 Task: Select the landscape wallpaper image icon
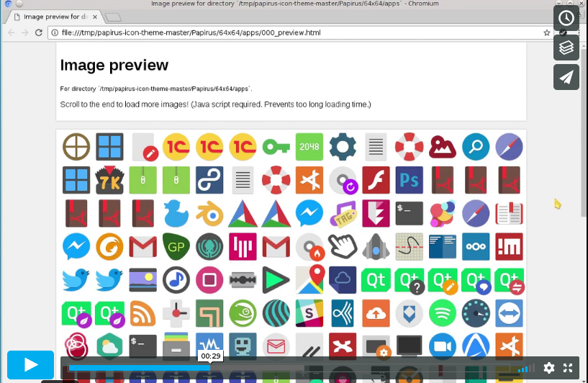[x=143, y=280]
